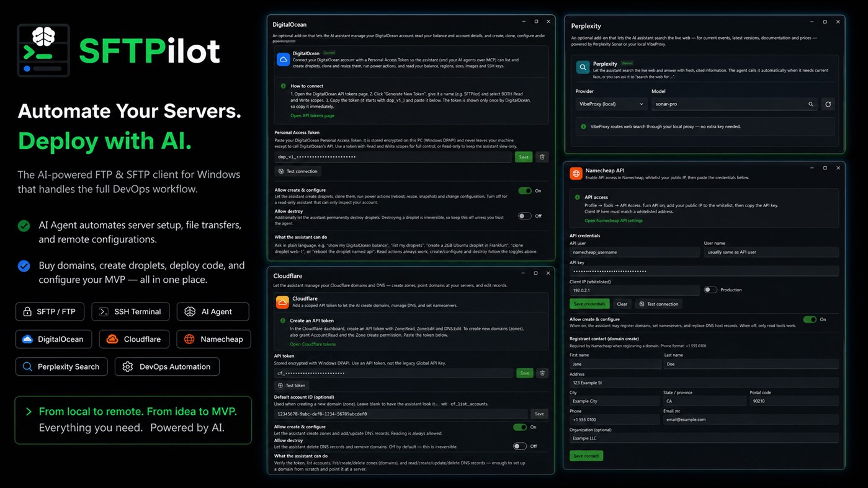Maximize the Perplexity window
868x488 pixels.
[x=825, y=22]
